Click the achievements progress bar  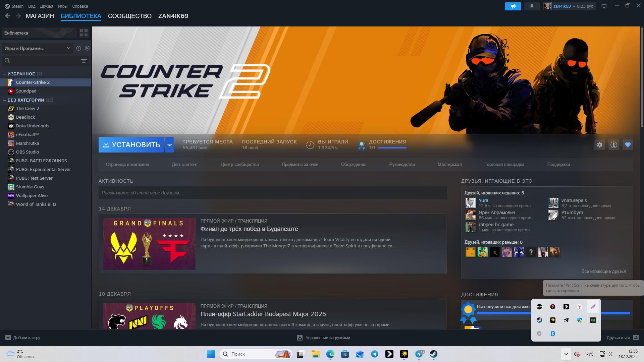click(x=392, y=148)
